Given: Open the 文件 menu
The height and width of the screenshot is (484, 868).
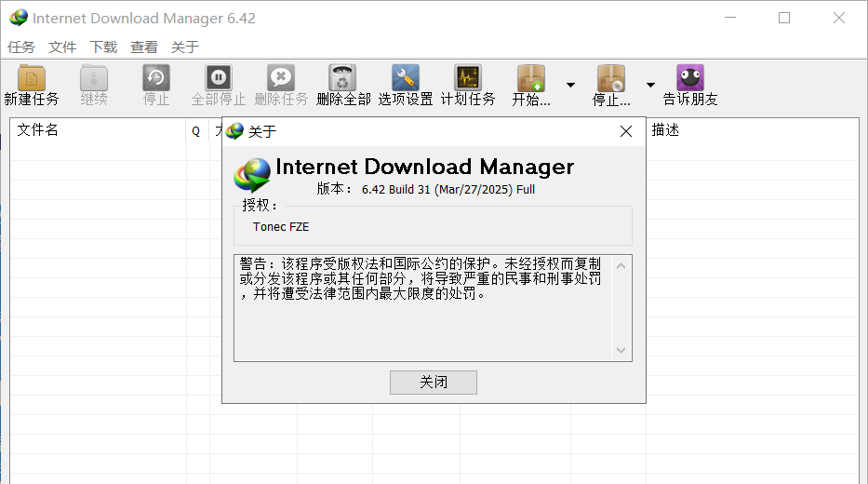Looking at the screenshot, I should pos(62,47).
